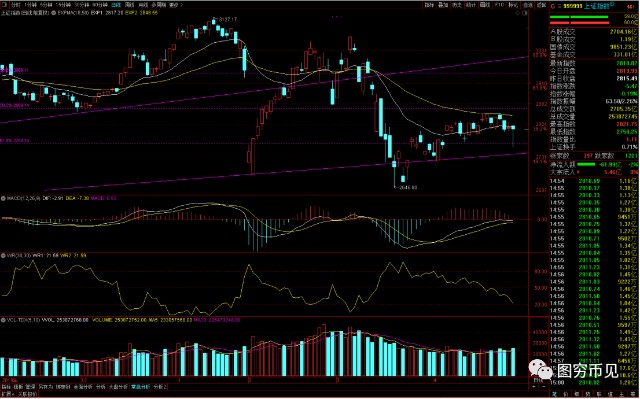Click the 最低指数 row
Image resolution: width=640 pixels, height=399 pixels.
pyautogui.click(x=593, y=132)
